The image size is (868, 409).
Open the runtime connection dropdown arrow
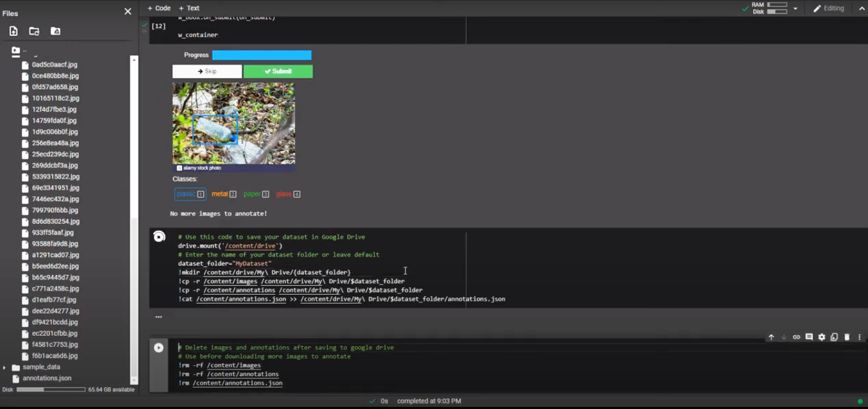click(x=795, y=8)
